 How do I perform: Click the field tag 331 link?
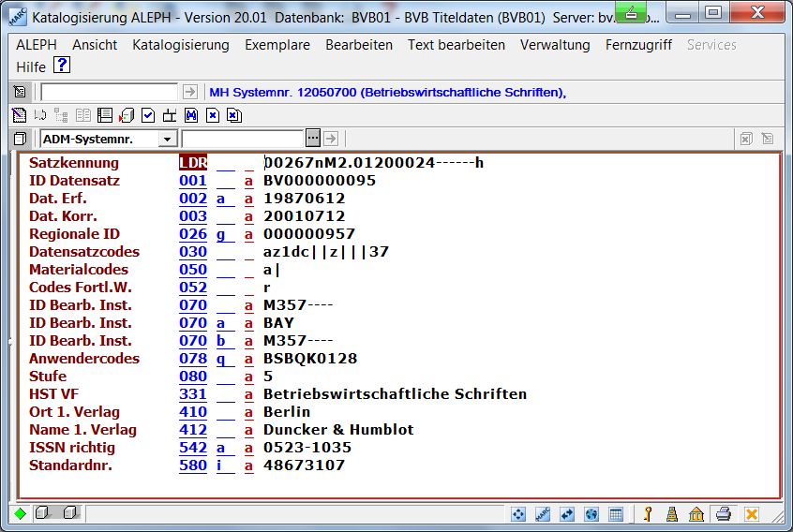(x=192, y=394)
